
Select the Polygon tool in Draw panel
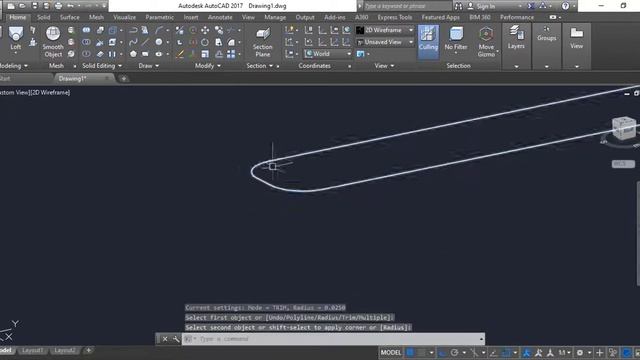point(133,54)
